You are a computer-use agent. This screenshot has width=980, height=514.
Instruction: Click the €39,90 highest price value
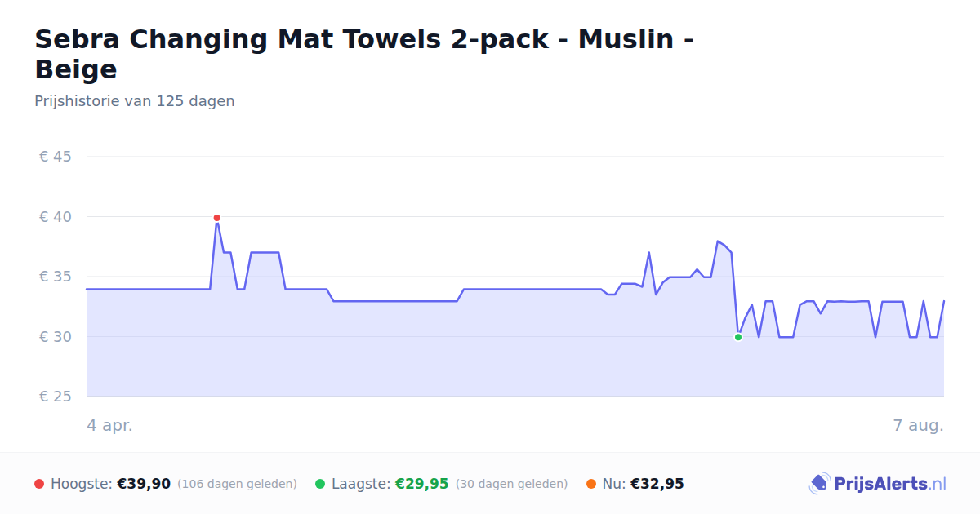pos(144,484)
